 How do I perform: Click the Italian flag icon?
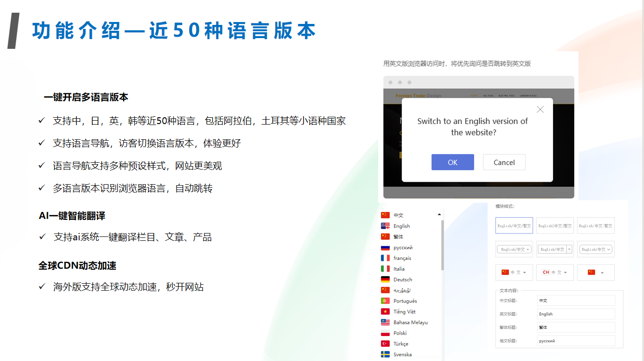(385, 269)
